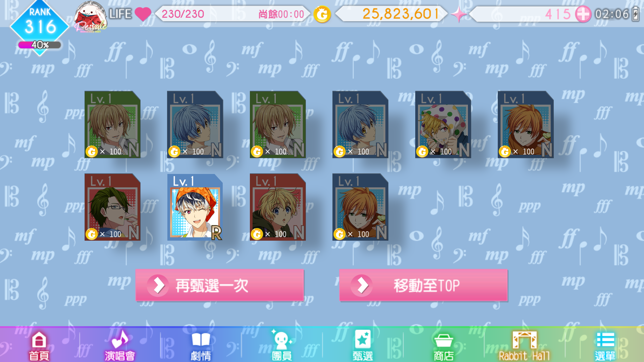Image resolution: width=644 pixels, height=362 pixels.
Task: Click the 移動至TOP button
Action: [423, 285]
